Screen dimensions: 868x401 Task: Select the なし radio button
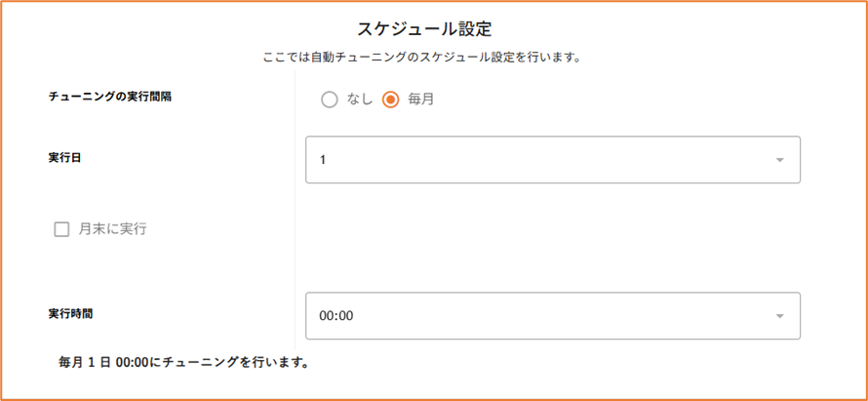[330, 100]
